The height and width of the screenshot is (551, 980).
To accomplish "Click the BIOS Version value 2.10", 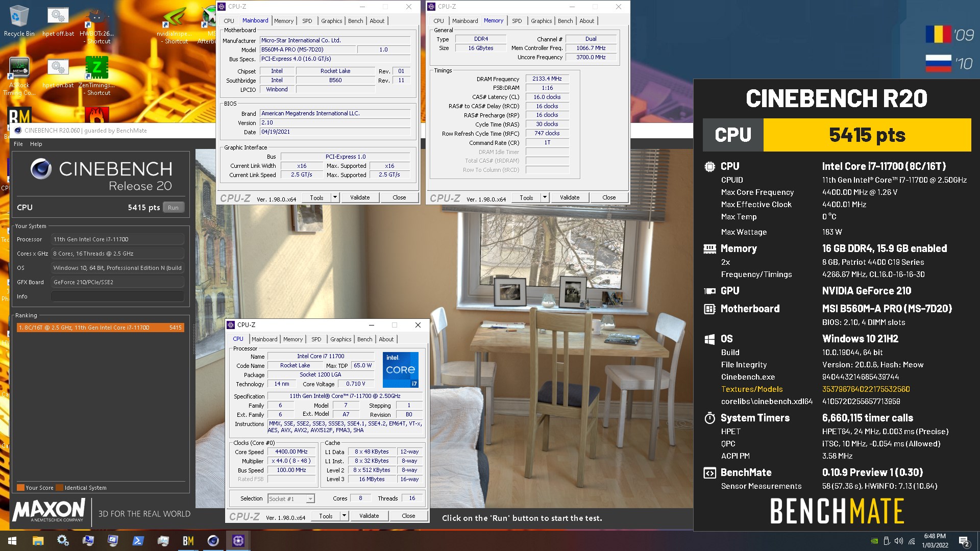I will pos(335,123).
